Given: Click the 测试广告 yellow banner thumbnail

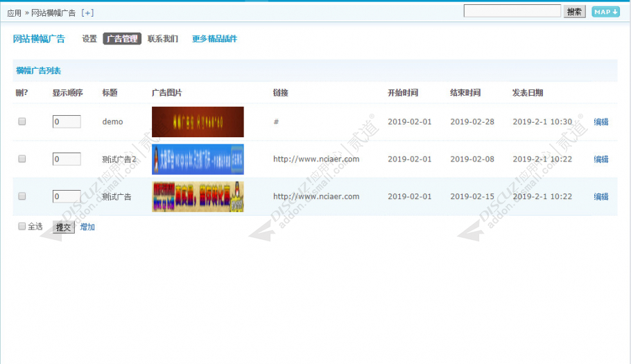Looking at the screenshot, I should click(198, 197).
